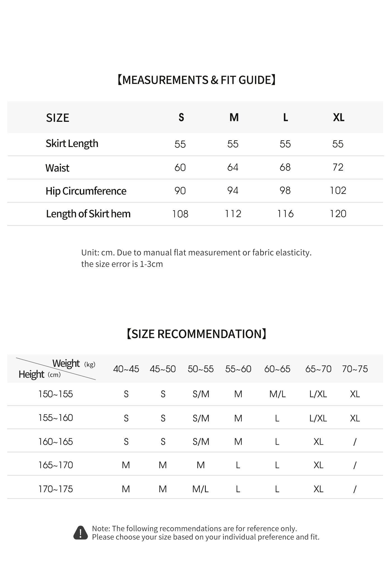Select the XL column header
The image size is (392, 588).
coord(339,117)
